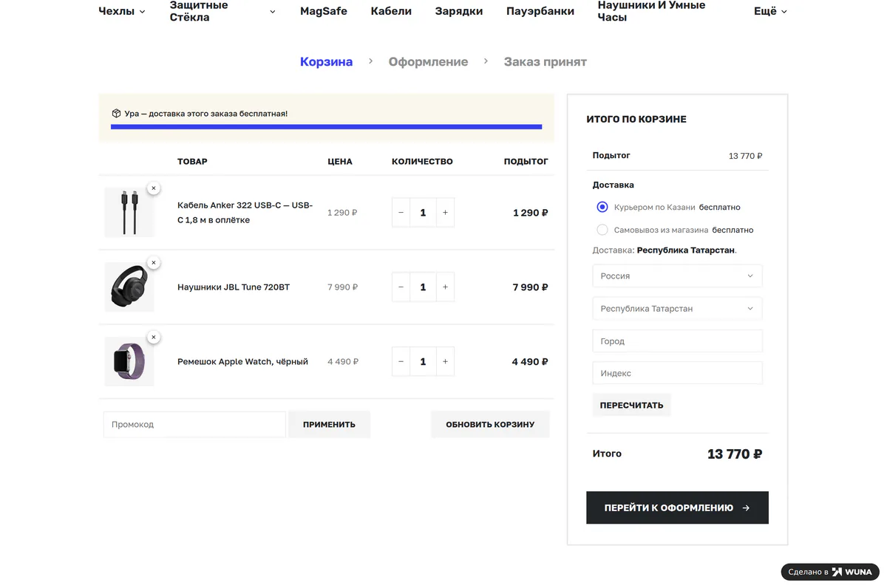Open the Кабели category
The image size is (887, 588).
point(391,11)
